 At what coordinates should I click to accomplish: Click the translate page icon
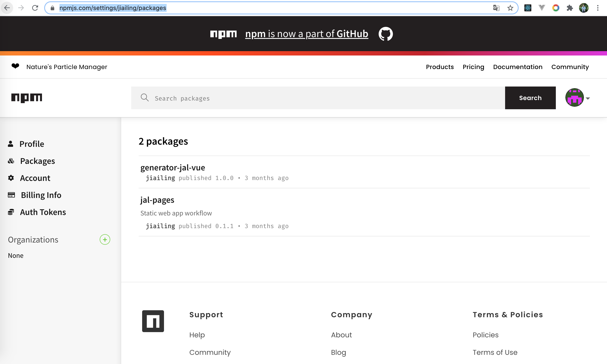[x=496, y=8]
